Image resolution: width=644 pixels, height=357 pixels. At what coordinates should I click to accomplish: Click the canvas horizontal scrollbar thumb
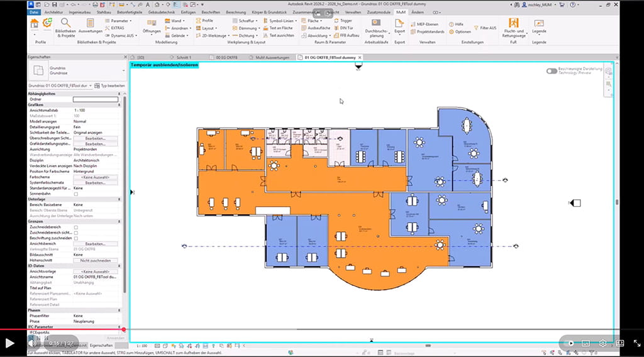428,346
